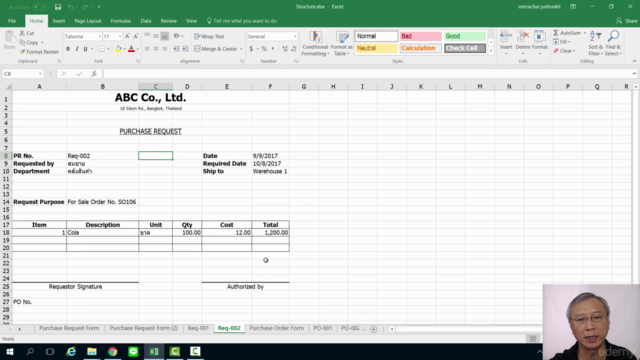This screenshot has height=360, width=640.
Task: Click the Share button
Action: [x=627, y=21]
